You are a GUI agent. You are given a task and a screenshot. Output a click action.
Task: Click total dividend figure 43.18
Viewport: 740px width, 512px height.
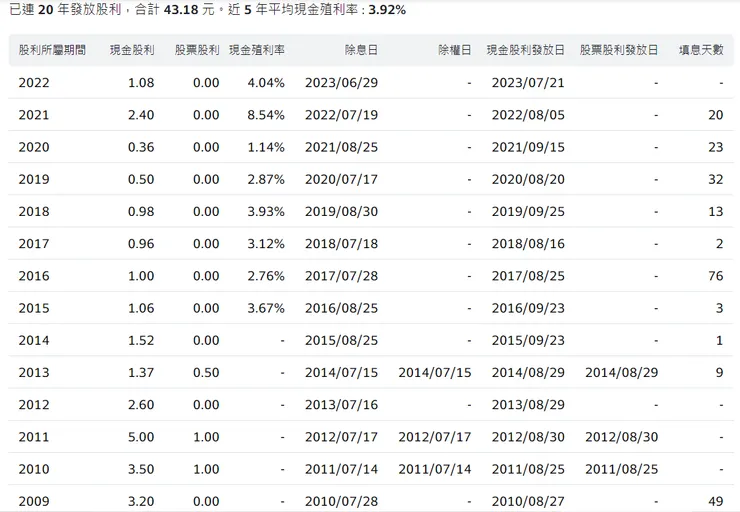(181, 10)
